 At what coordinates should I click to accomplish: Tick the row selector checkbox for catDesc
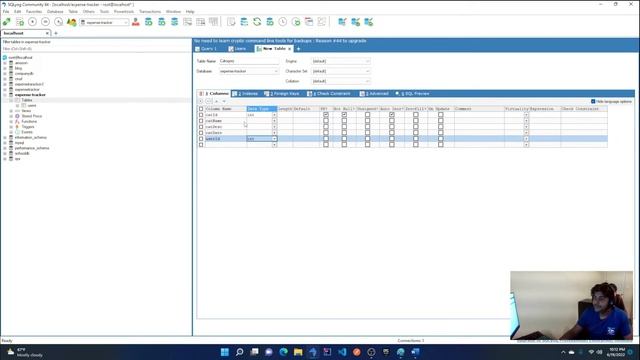[201, 127]
